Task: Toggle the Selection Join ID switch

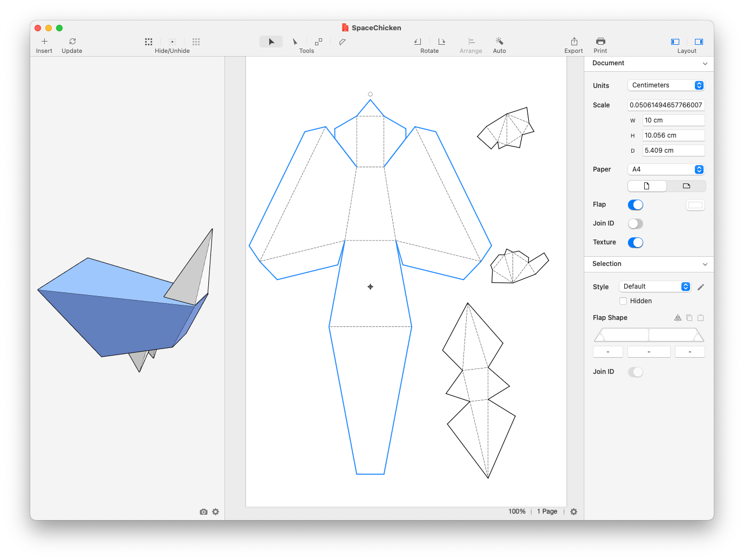Action: click(636, 372)
